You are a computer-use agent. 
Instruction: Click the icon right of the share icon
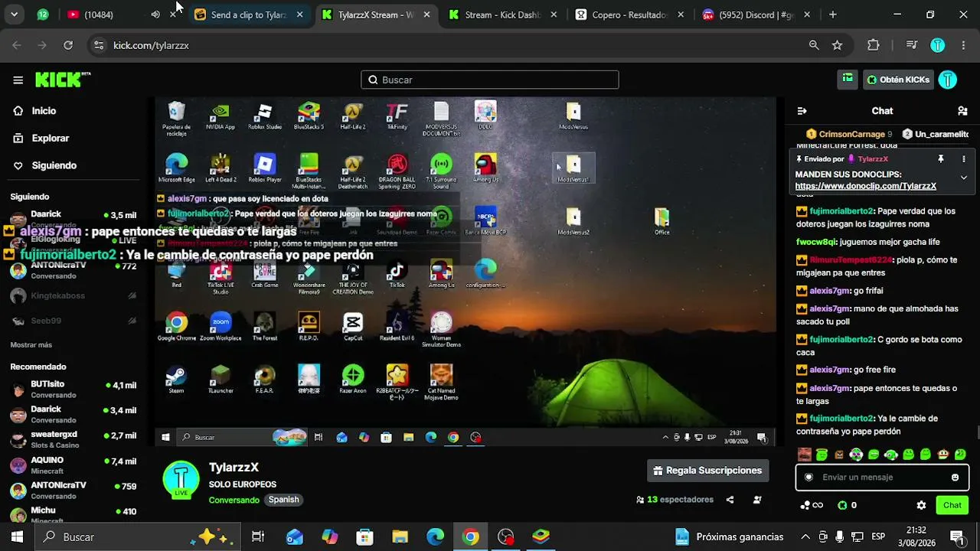[x=757, y=500]
